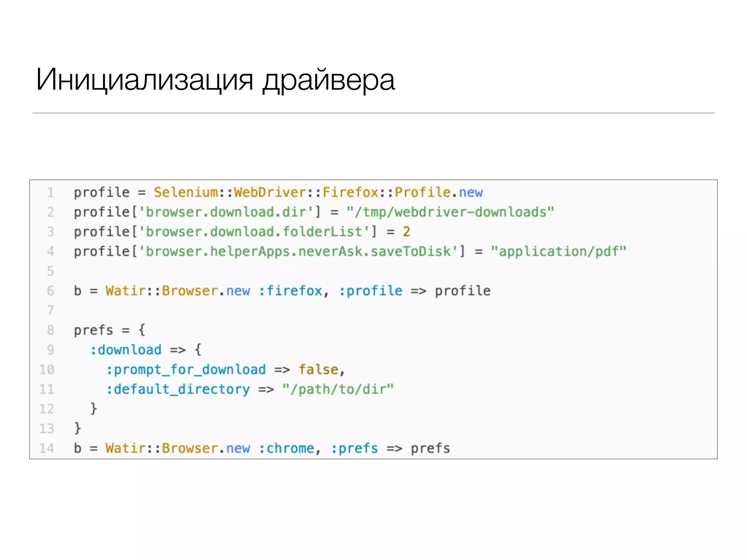Click the value 2 on line 3

406,232
